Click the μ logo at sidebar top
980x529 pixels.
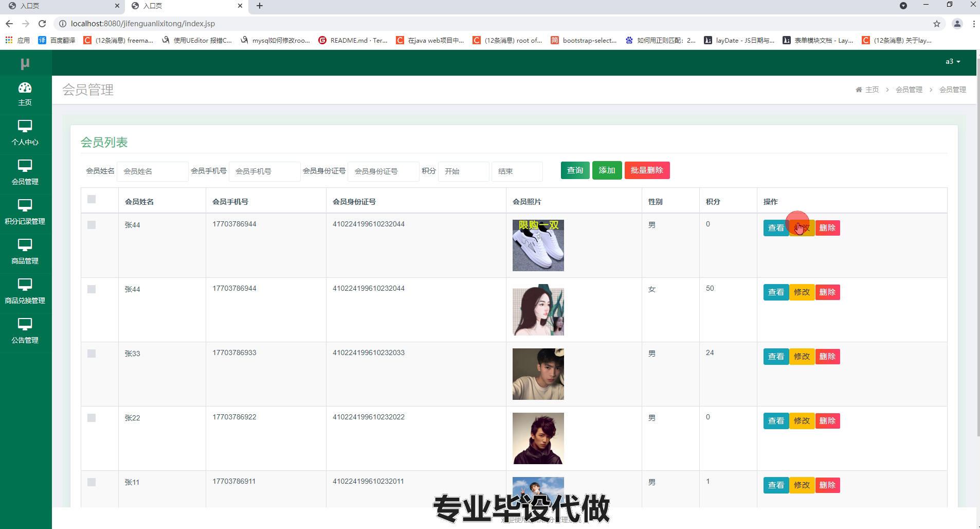tap(25, 63)
